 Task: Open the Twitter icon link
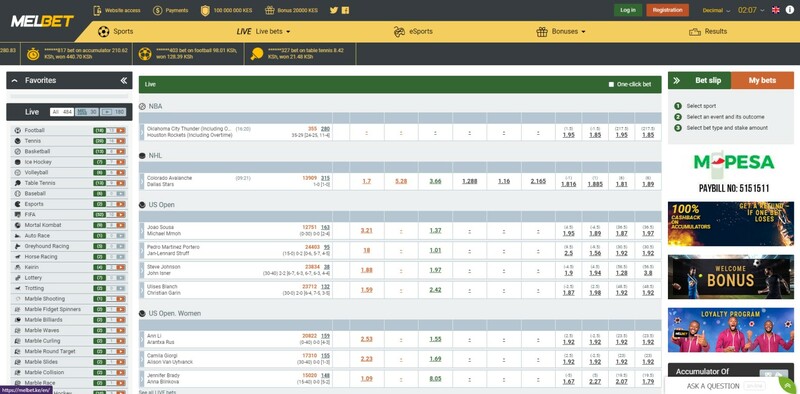click(x=334, y=10)
